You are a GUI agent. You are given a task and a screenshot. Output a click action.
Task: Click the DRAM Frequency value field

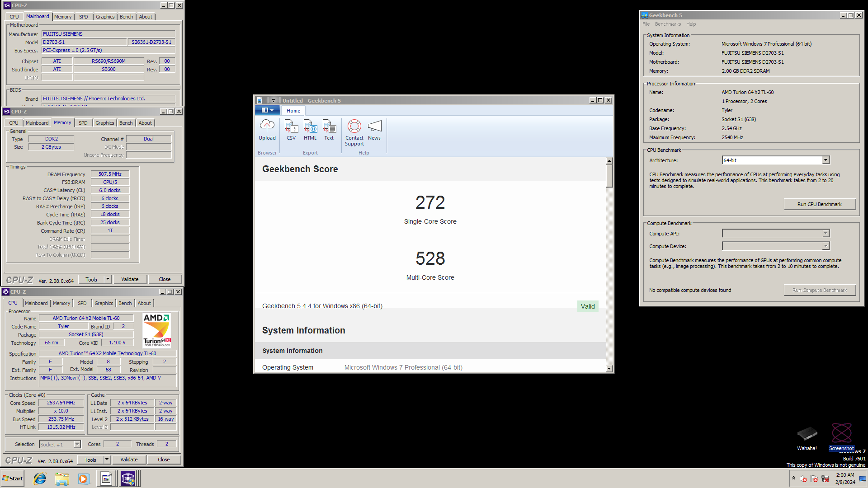(110, 174)
